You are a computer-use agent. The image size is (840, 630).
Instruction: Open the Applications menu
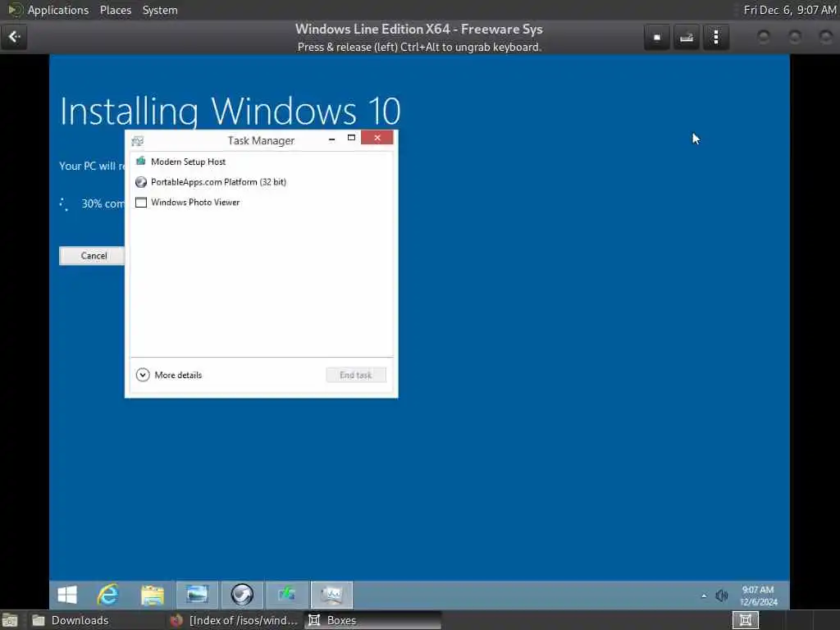coord(58,10)
